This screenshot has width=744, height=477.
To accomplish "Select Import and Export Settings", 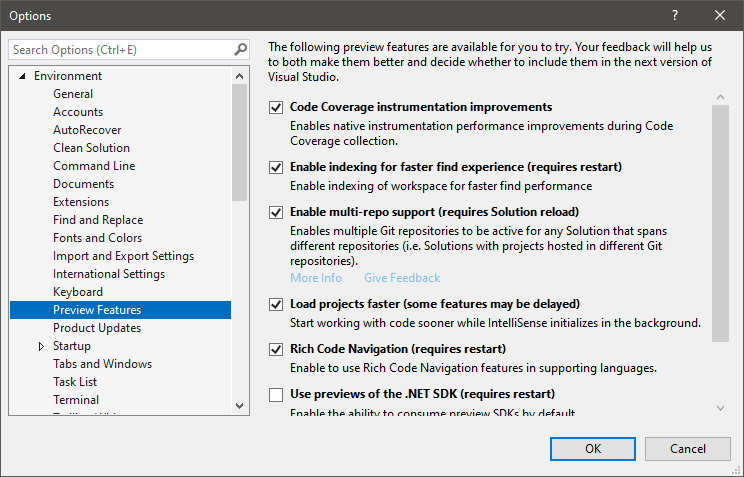I will (x=123, y=256).
